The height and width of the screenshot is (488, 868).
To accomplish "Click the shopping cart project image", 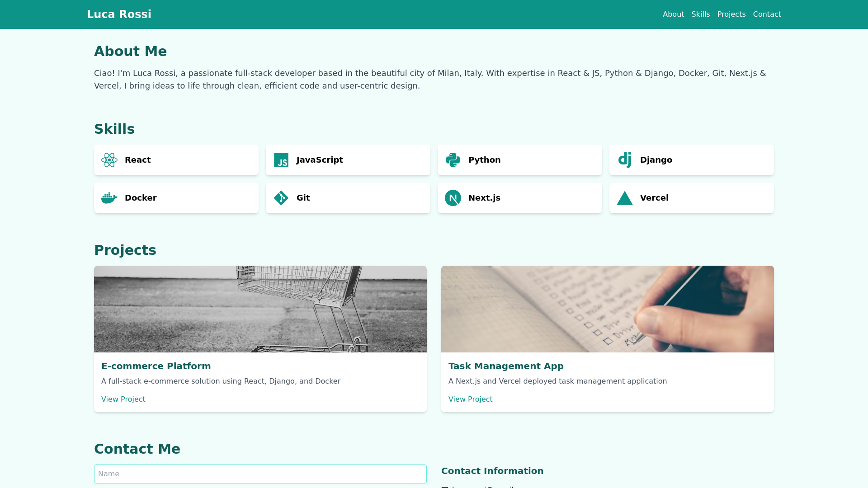I will click(260, 309).
